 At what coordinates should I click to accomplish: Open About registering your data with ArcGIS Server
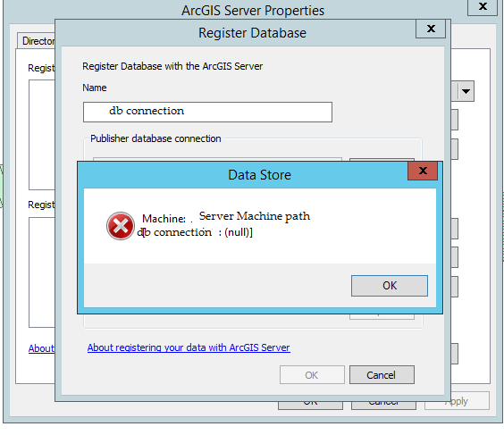(189, 347)
